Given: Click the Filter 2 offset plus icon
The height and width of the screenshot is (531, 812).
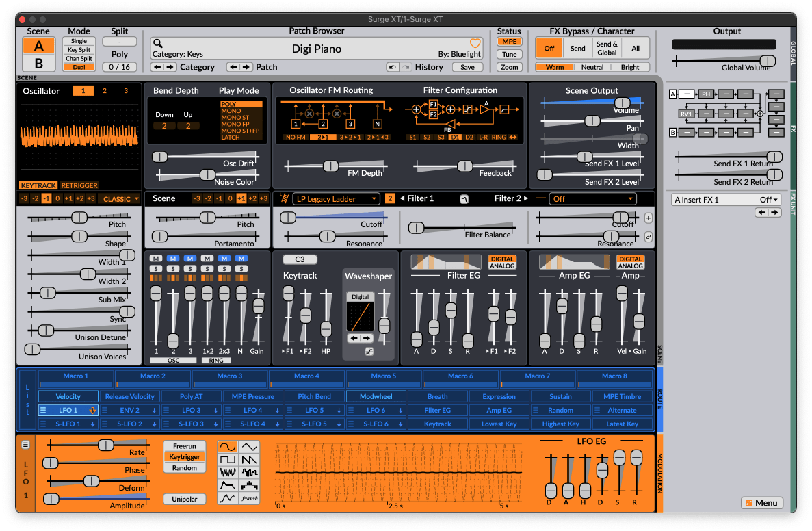Looking at the screenshot, I should coord(648,218).
